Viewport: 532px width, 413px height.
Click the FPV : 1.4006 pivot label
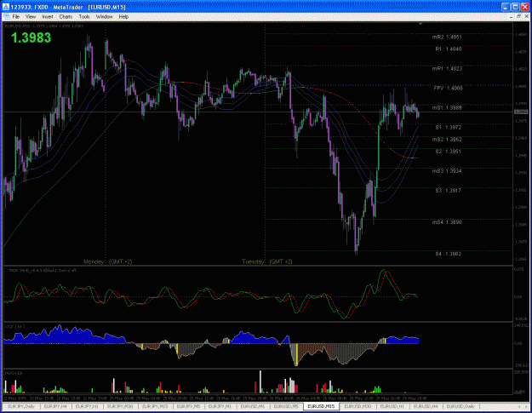point(449,89)
